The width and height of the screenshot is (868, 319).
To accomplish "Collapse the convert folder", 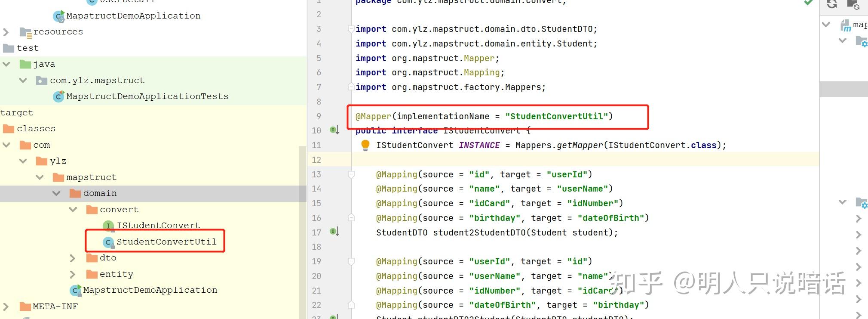I will pos(73,210).
